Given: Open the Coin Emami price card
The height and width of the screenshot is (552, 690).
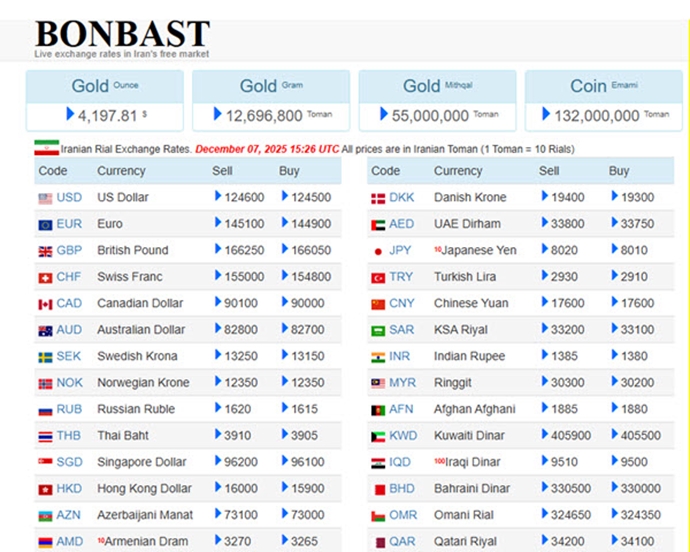Looking at the screenshot, I should click(603, 100).
